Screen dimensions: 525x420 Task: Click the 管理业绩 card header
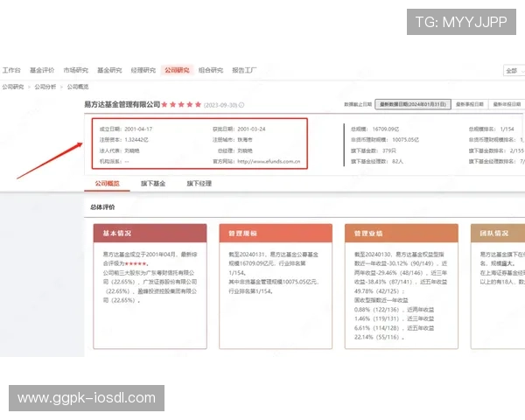(x=402, y=233)
